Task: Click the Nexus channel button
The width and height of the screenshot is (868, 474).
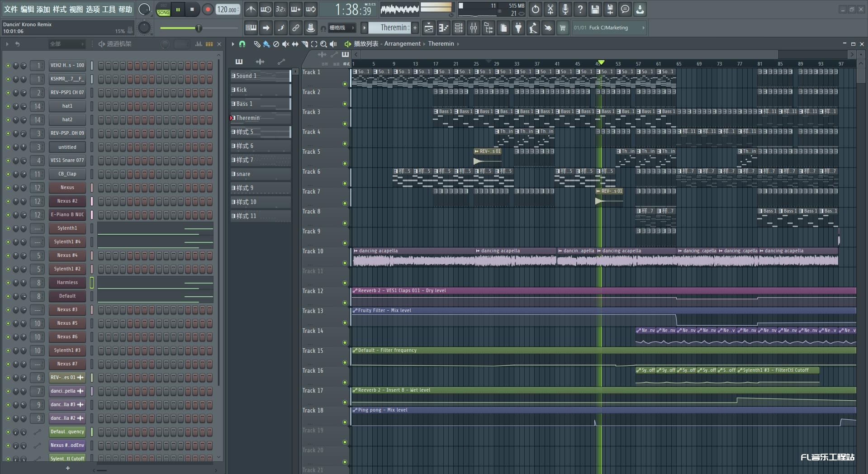Action: (x=67, y=188)
